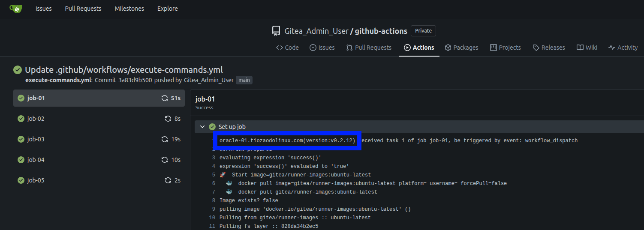This screenshot has width=644, height=230.
Task: Click job-01 green check status icon
Action: [x=21, y=98]
